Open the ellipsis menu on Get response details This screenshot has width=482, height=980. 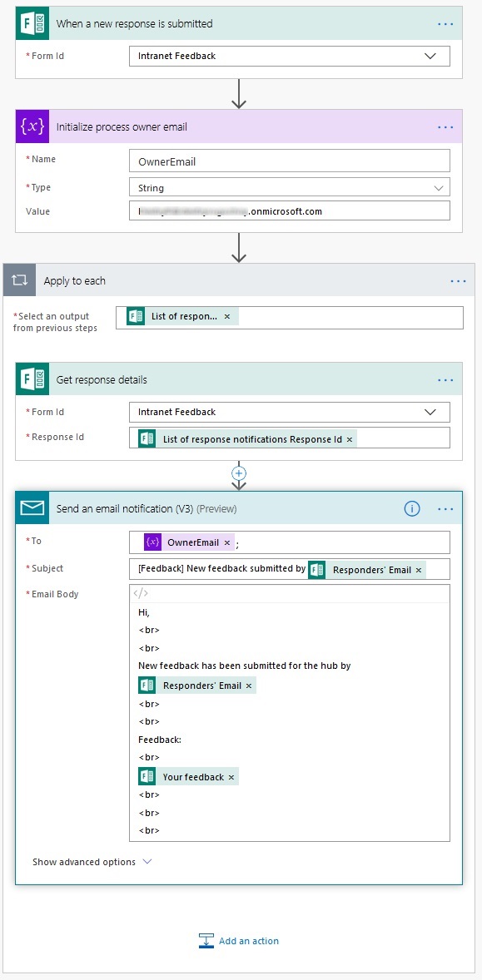[445, 379]
